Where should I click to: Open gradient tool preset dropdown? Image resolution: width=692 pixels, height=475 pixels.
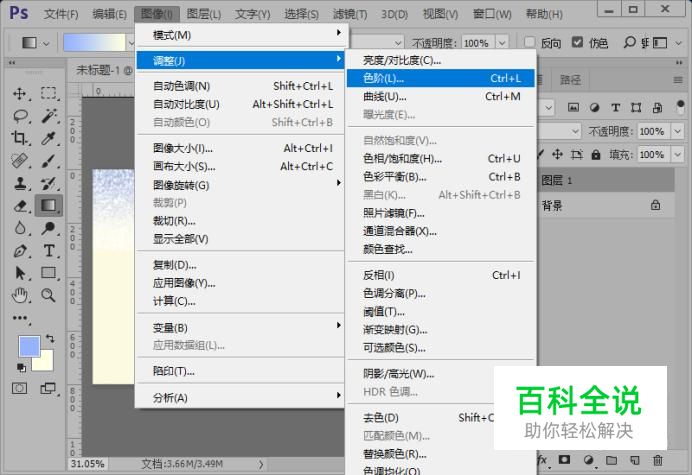(x=46, y=43)
